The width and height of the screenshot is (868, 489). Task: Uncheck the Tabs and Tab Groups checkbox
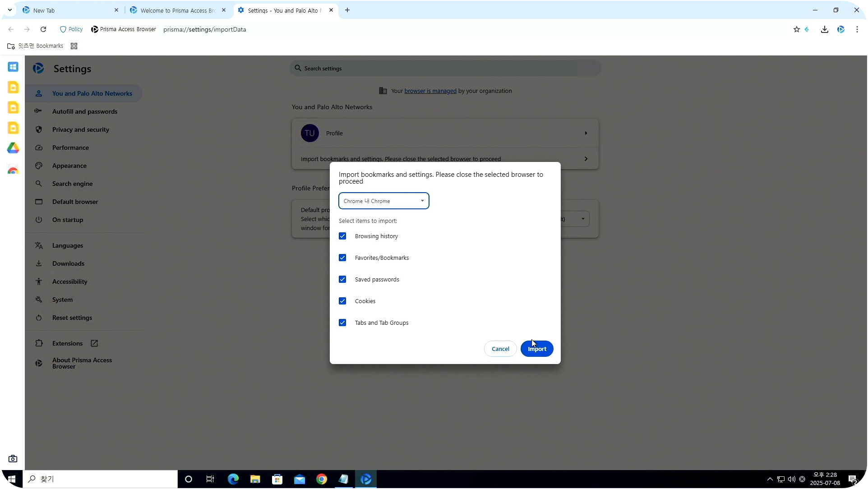[x=342, y=323]
